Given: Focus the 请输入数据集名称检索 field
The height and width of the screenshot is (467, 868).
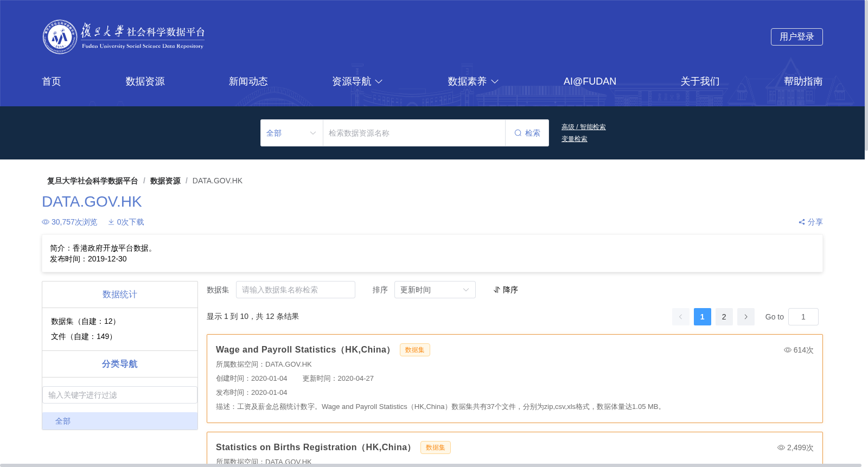Looking at the screenshot, I should pyautogui.click(x=296, y=290).
